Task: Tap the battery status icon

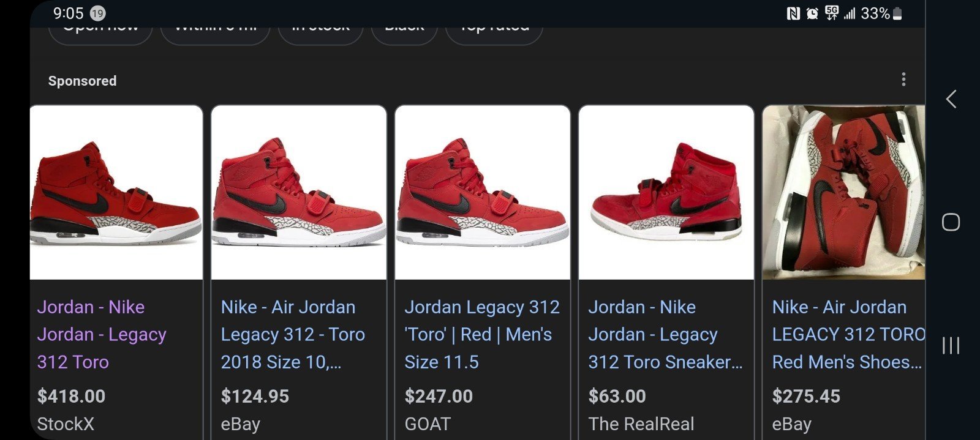Action: pyautogui.click(x=897, y=13)
